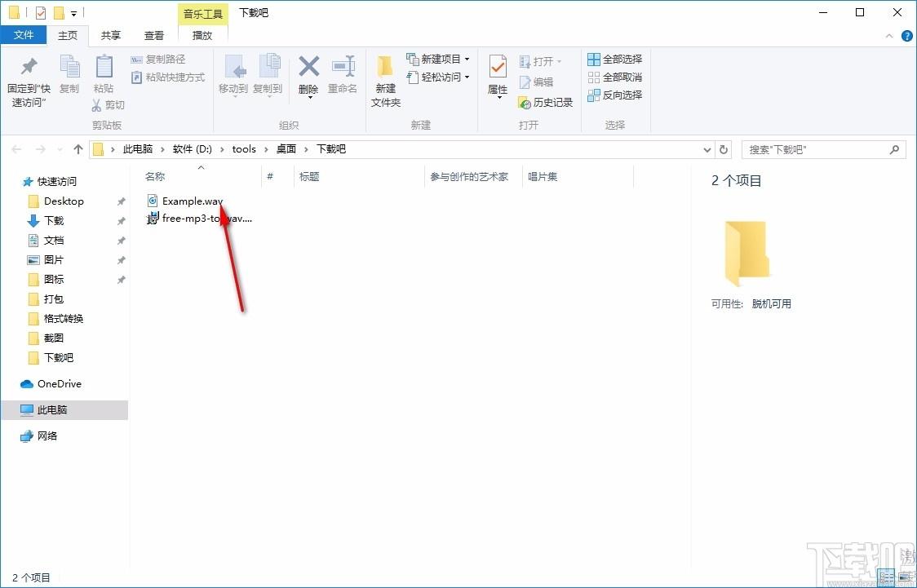Click Select none (全部取消)
917x588 pixels.
point(614,77)
